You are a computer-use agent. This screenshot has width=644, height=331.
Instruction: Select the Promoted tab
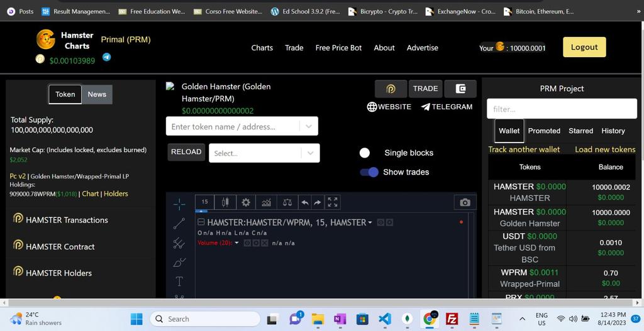click(544, 131)
